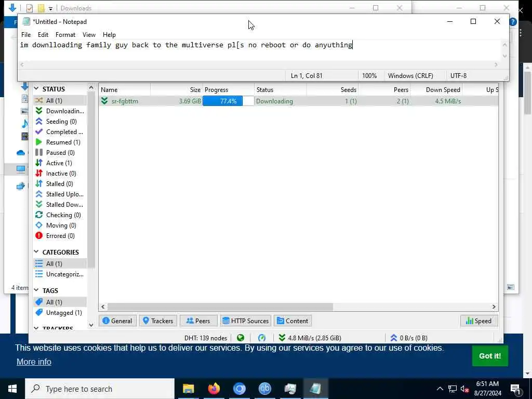Image resolution: width=532 pixels, height=399 pixels.
Task: Click the 77.4% progress bar
Action: (x=228, y=101)
